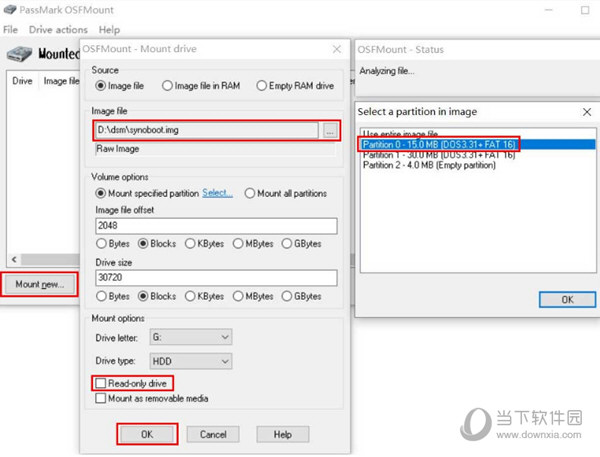Select Partition 0 - 15.0 MB entry
This screenshot has width=600, height=457.
click(x=478, y=144)
